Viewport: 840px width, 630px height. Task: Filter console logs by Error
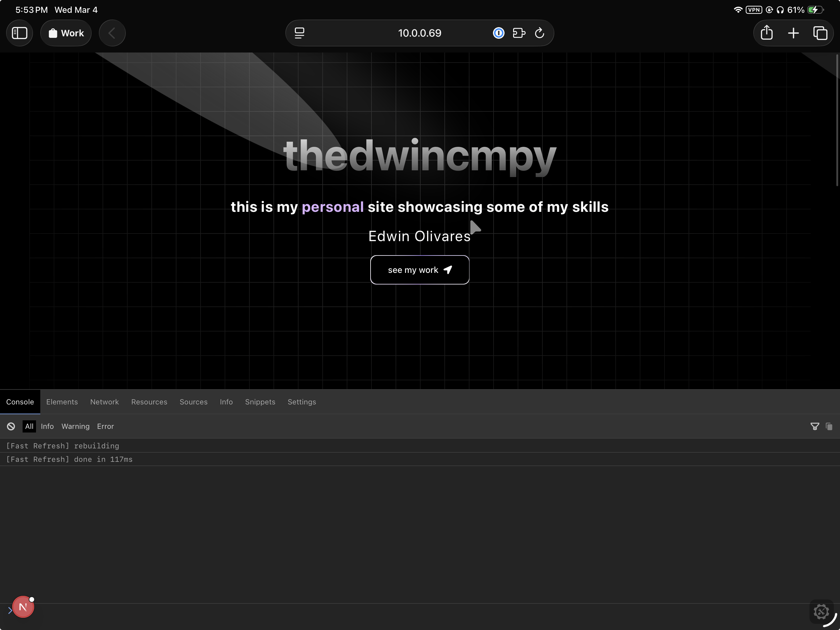(105, 426)
